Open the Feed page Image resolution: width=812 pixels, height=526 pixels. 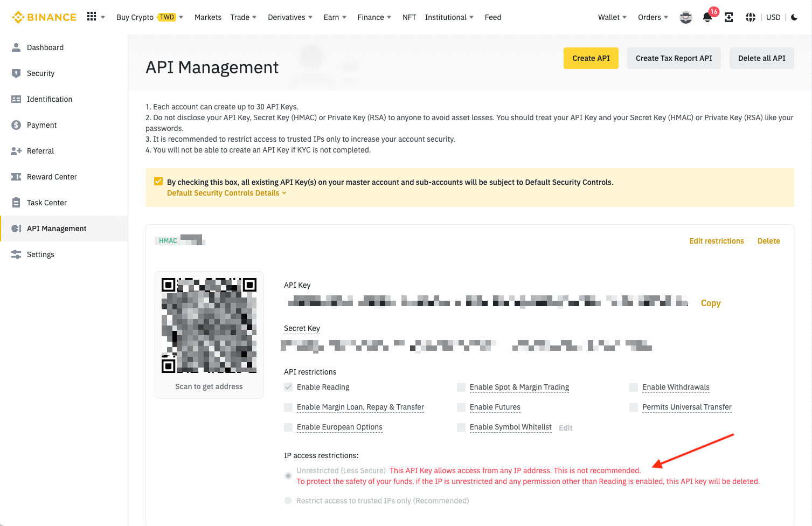(493, 17)
